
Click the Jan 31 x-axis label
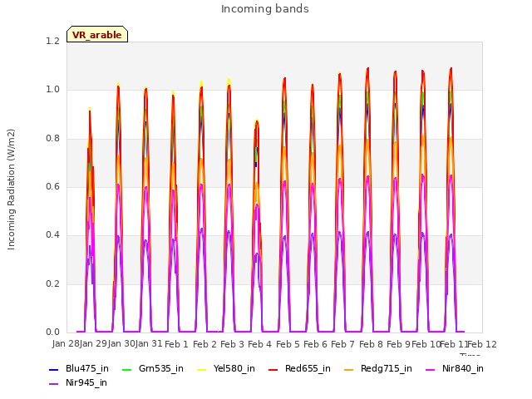(149, 344)
